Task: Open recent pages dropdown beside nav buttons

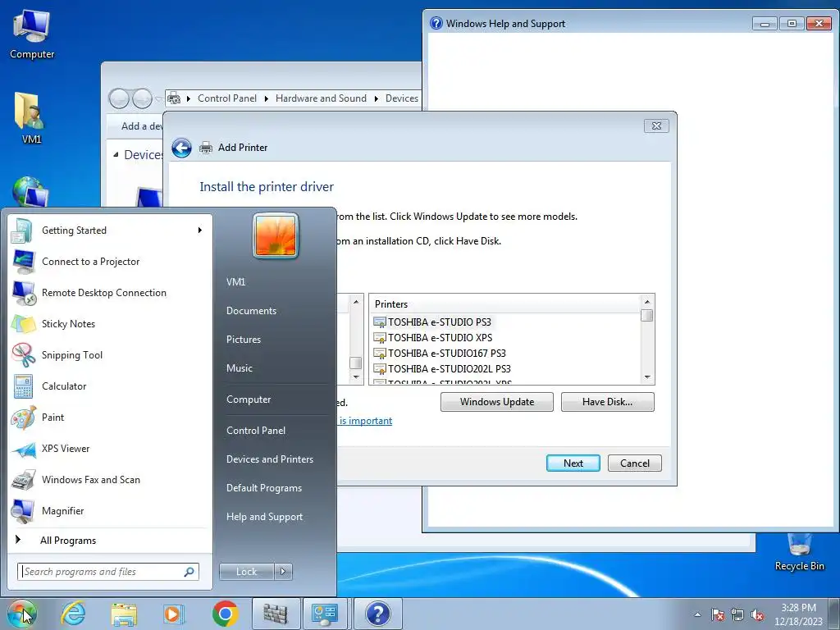Action: 158,99
